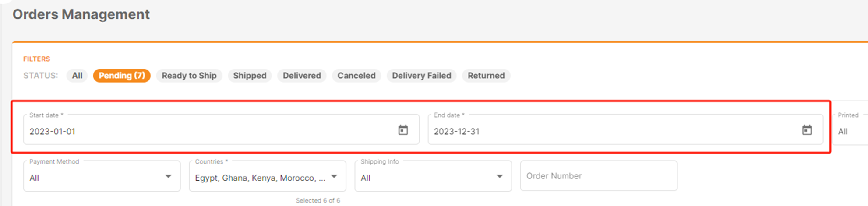The height and width of the screenshot is (206, 868).
Task: Click the Shipping Info value All
Action: [366, 178]
